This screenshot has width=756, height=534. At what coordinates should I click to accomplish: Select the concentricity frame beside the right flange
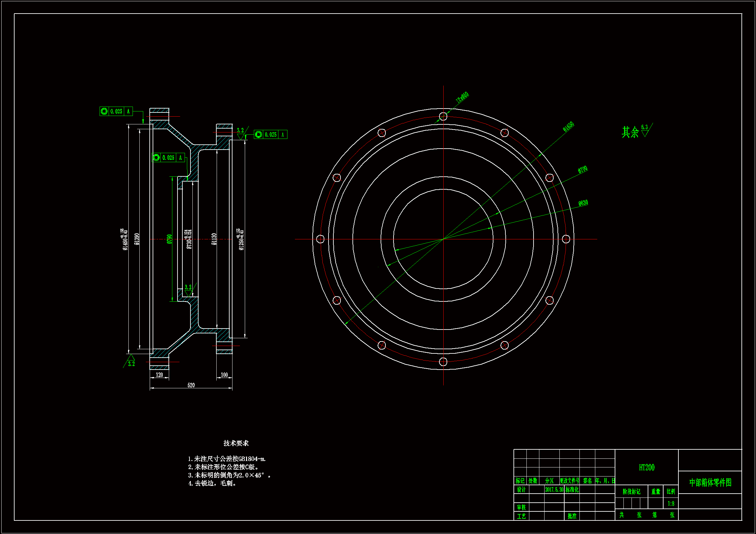[270, 135]
